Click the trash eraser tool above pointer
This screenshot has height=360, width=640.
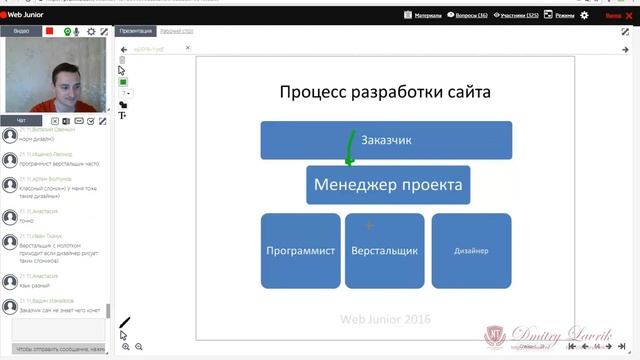tap(122, 60)
